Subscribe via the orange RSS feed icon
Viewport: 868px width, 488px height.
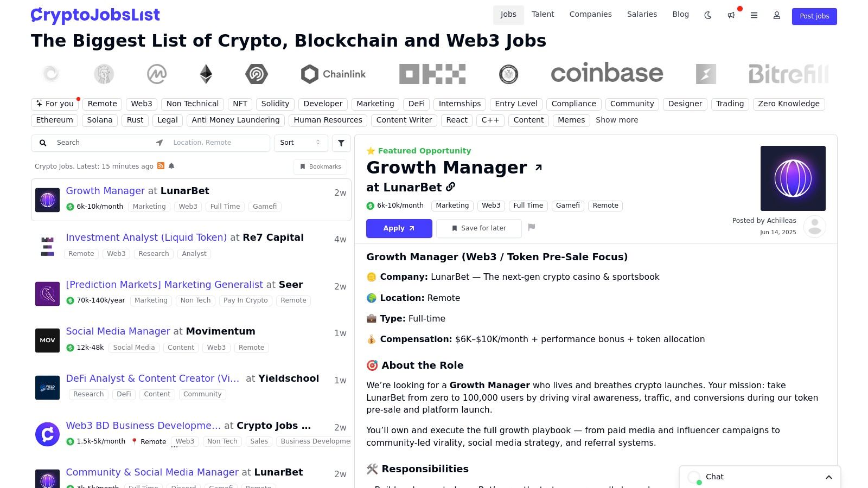tap(161, 166)
